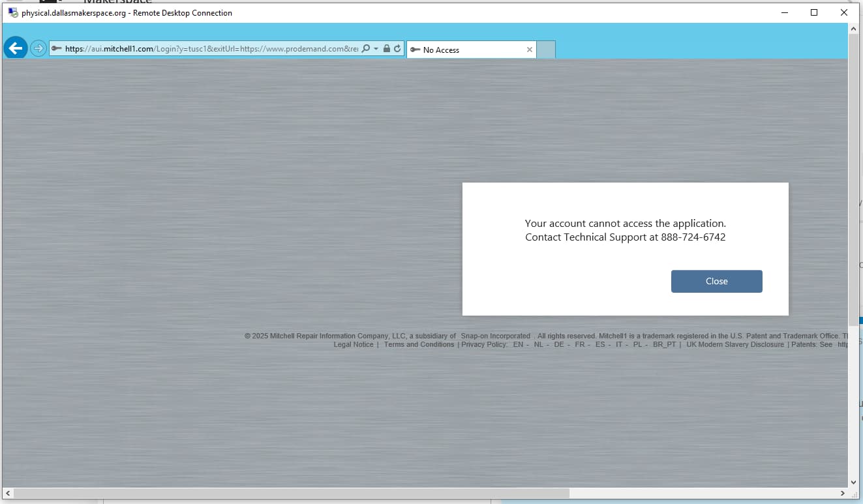Click in the mitchell1.com URL address field
Viewport: 863px width, 504px height.
[209, 49]
